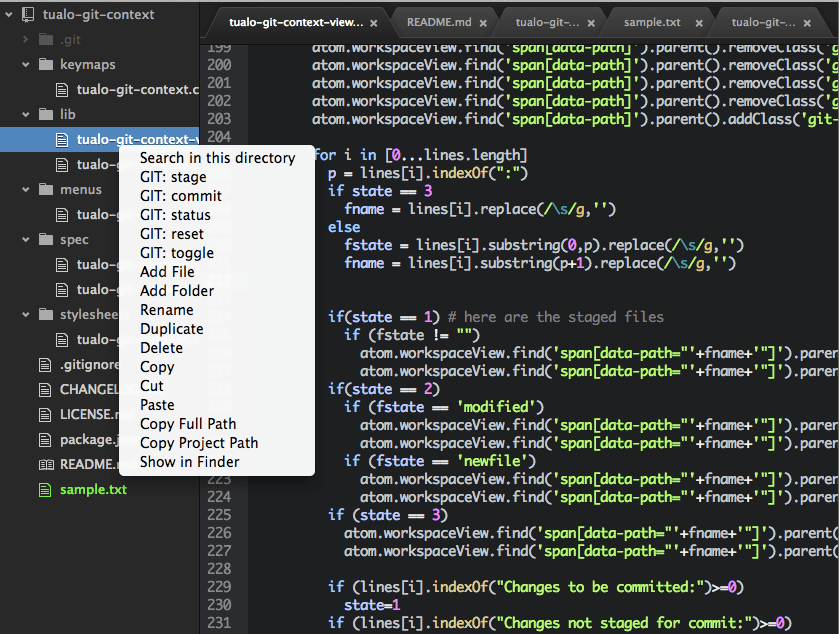Click the file icon beside .gitignore
This screenshot has height=634, width=839.
(44, 364)
